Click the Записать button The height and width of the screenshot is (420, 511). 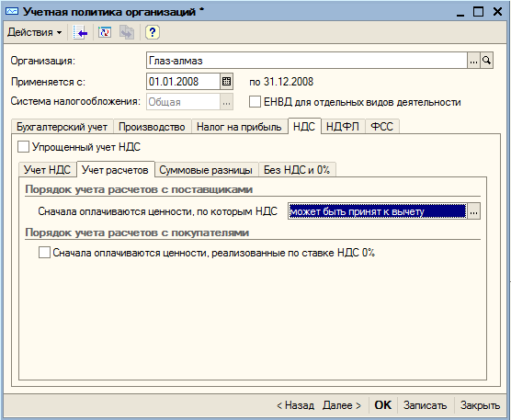pyautogui.click(x=425, y=405)
